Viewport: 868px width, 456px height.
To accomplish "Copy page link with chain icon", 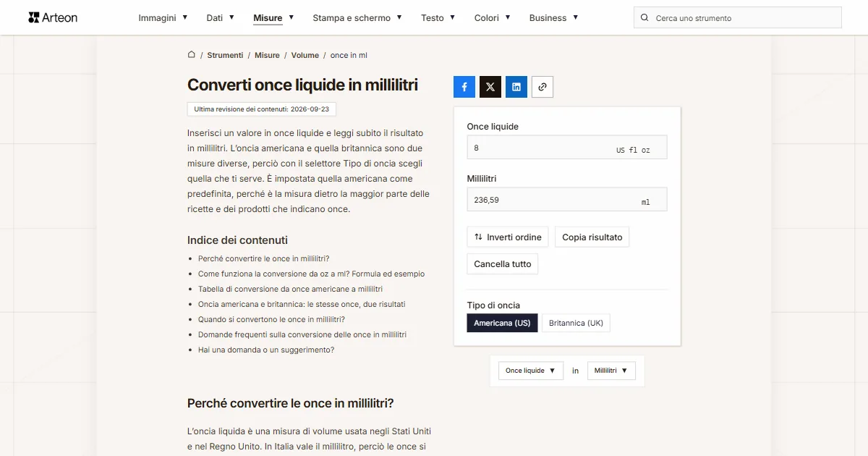I will 542,87.
